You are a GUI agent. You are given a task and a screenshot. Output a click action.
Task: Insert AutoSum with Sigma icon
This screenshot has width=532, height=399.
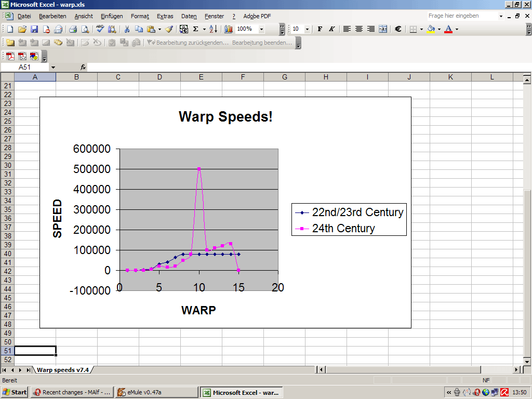(196, 29)
